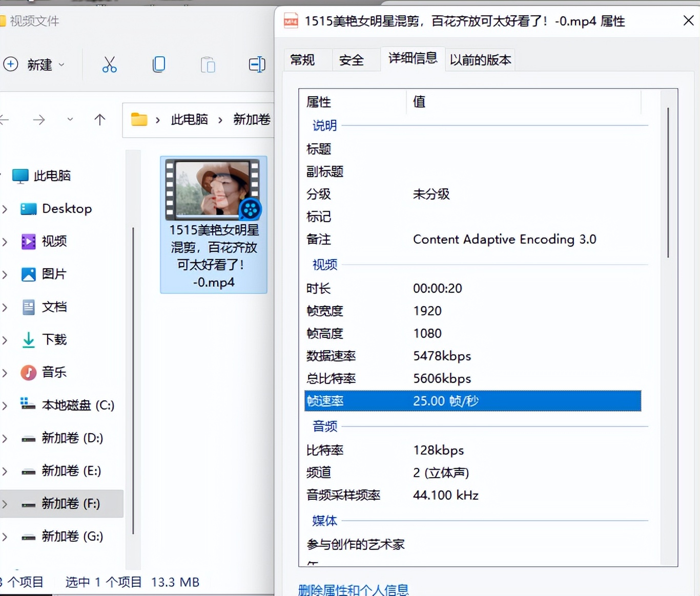The height and width of the screenshot is (596, 700).
Task: Click the Cut icon in the toolbar
Action: click(109, 64)
